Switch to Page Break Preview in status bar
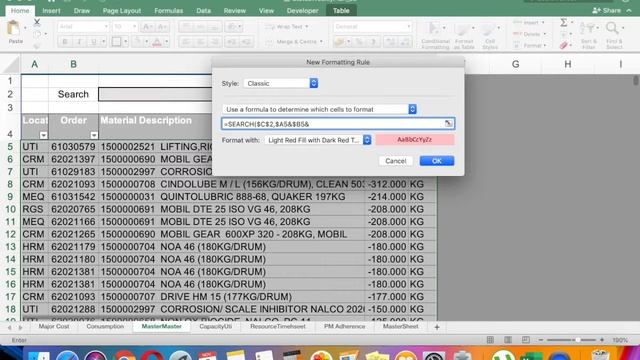The height and width of the screenshot is (360, 640). coord(526,340)
